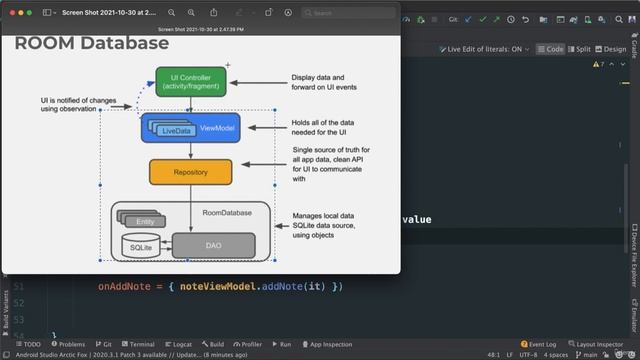Open Event Log

pos(538,344)
